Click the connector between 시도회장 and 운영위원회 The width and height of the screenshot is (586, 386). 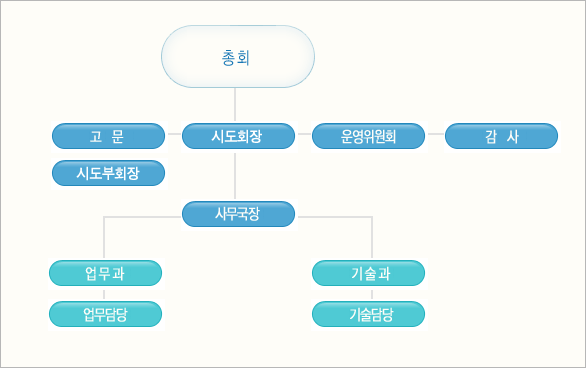(x=304, y=134)
